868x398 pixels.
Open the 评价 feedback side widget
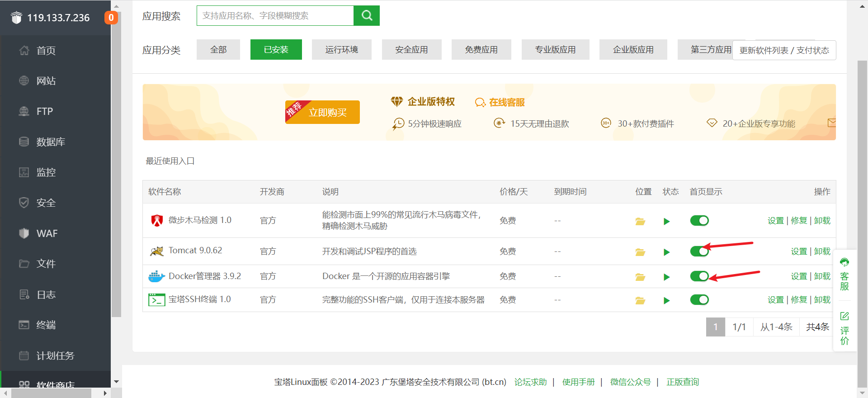[844, 329]
